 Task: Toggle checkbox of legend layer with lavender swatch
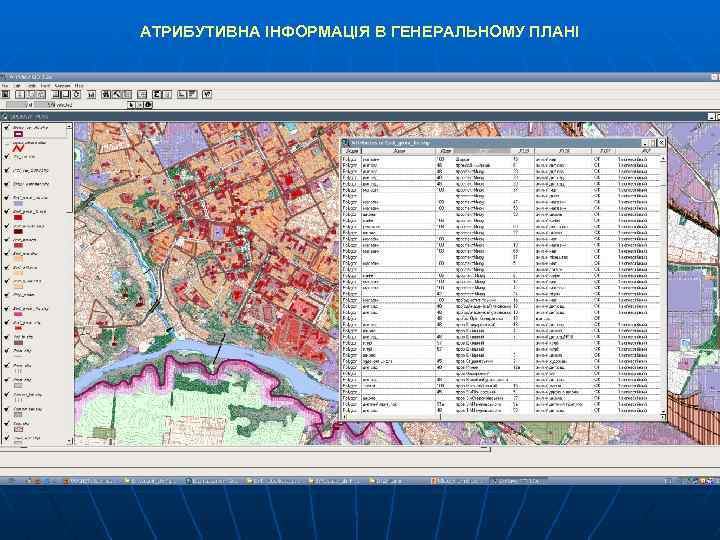click(x=6, y=197)
